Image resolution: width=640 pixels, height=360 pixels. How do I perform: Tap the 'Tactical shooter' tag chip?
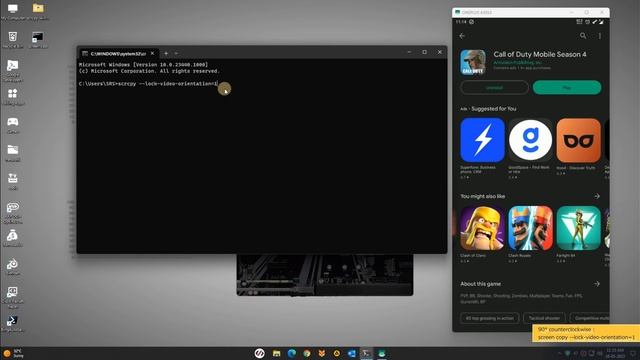click(544, 318)
